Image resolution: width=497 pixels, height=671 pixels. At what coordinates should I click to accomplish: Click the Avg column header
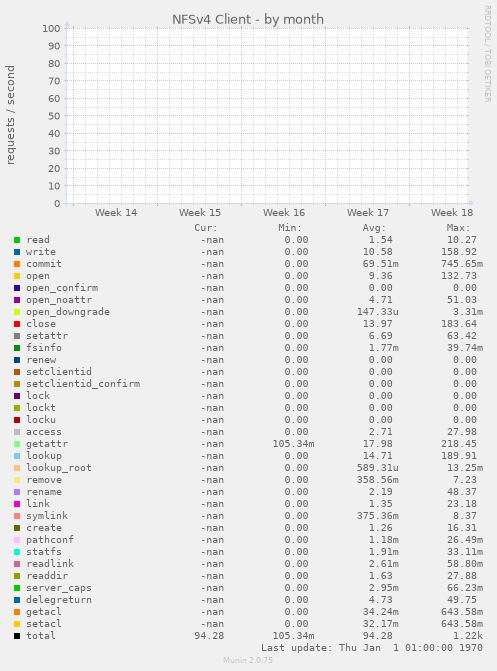[375, 228]
